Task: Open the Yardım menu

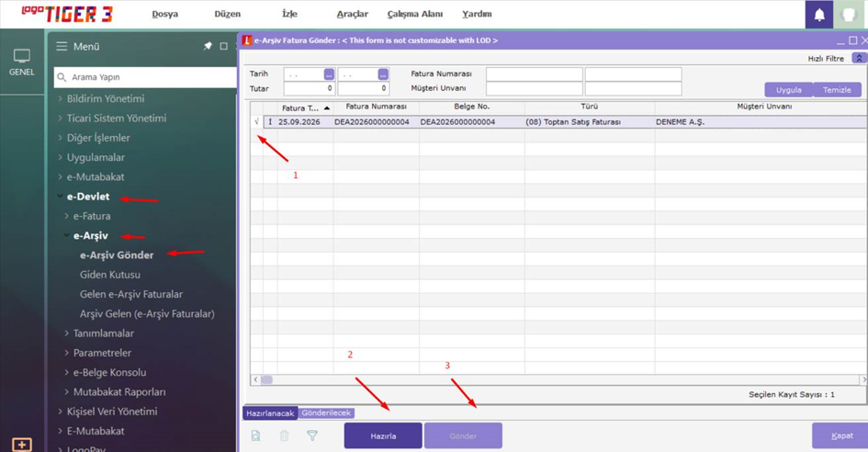Action: (x=477, y=15)
